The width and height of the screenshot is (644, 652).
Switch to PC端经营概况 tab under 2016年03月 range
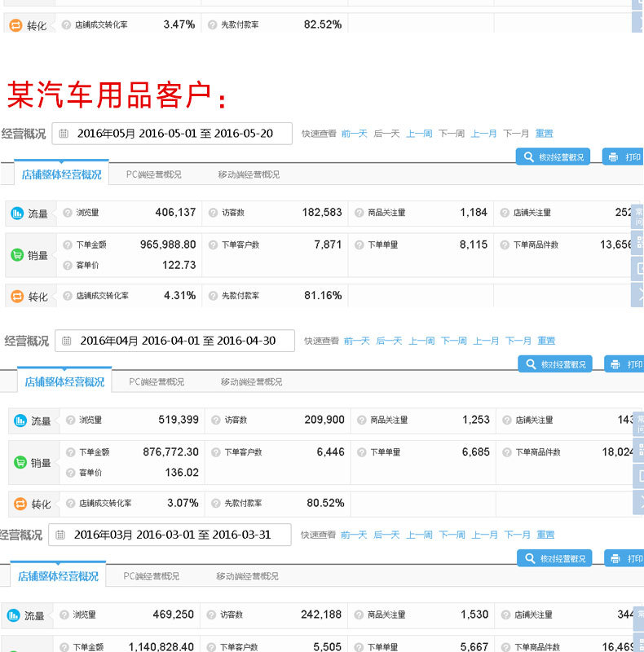[152, 576]
